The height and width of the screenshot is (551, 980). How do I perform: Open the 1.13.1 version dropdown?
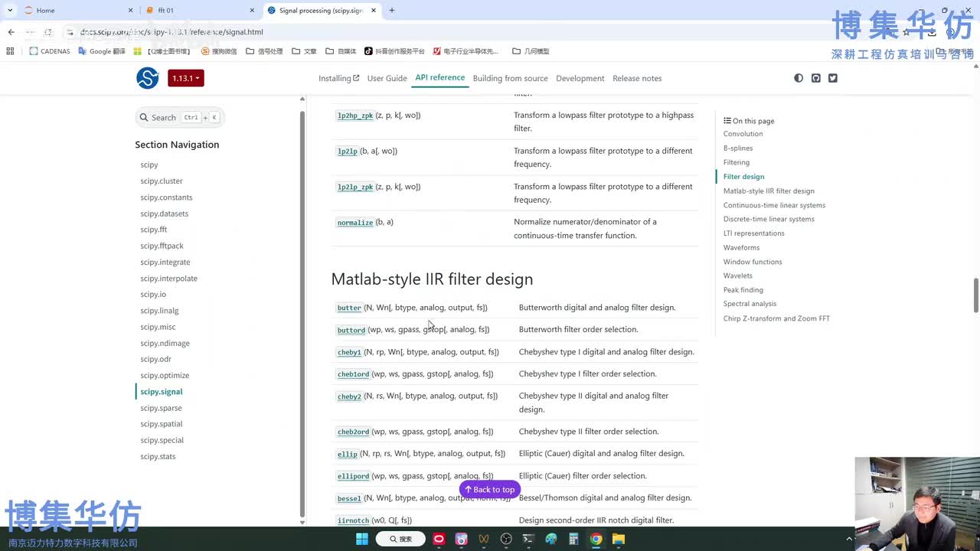186,78
